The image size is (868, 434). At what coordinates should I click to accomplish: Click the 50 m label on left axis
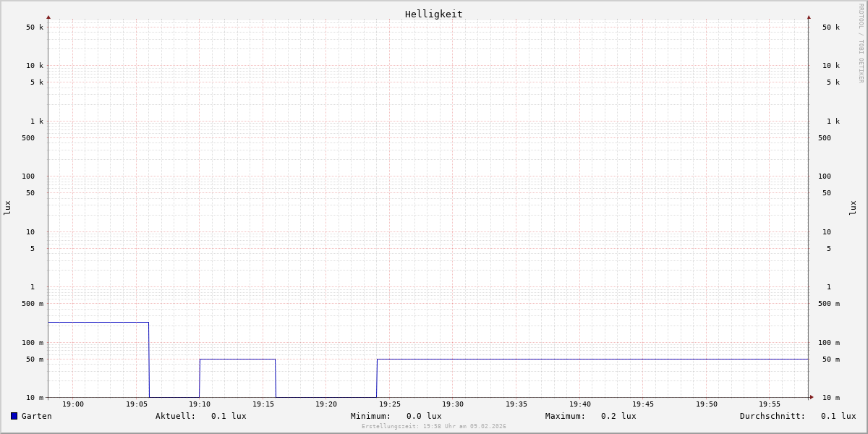[x=35, y=359]
